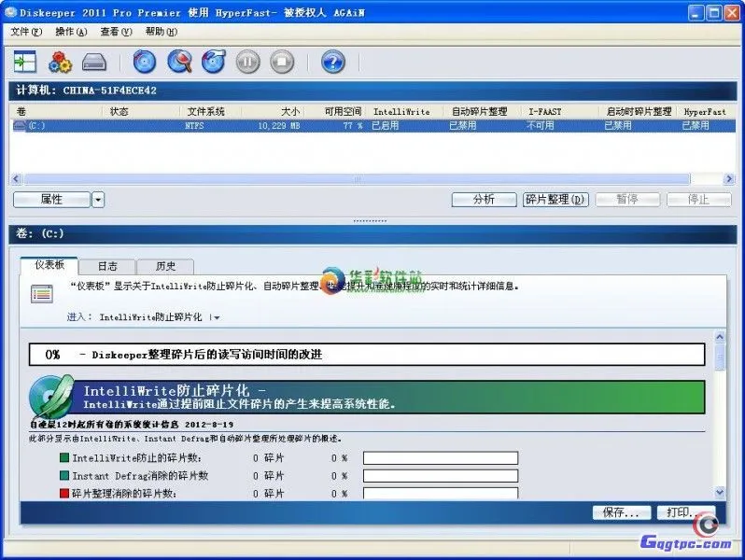
Task: Click the IntelliWrite防止的碎片数 progress bar
Action: 441,458
